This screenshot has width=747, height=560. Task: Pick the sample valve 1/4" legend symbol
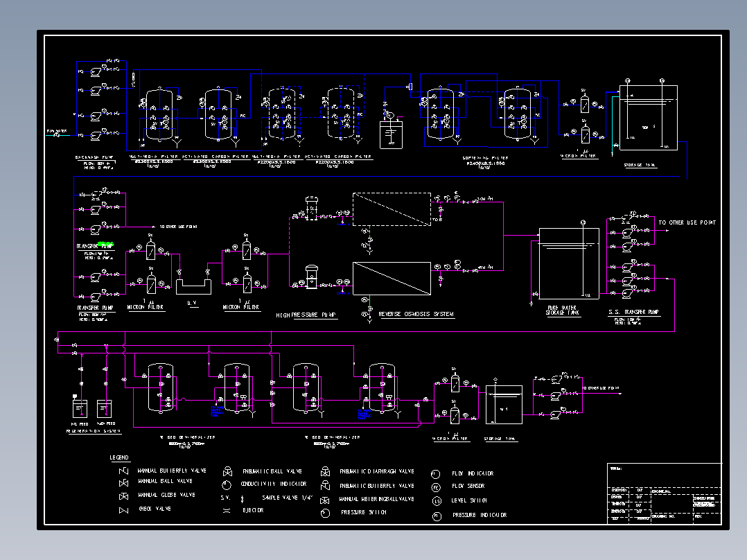coord(242,498)
